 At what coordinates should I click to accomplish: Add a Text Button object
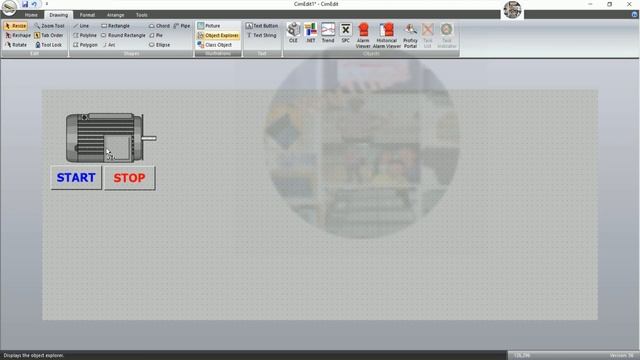(262, 26)
